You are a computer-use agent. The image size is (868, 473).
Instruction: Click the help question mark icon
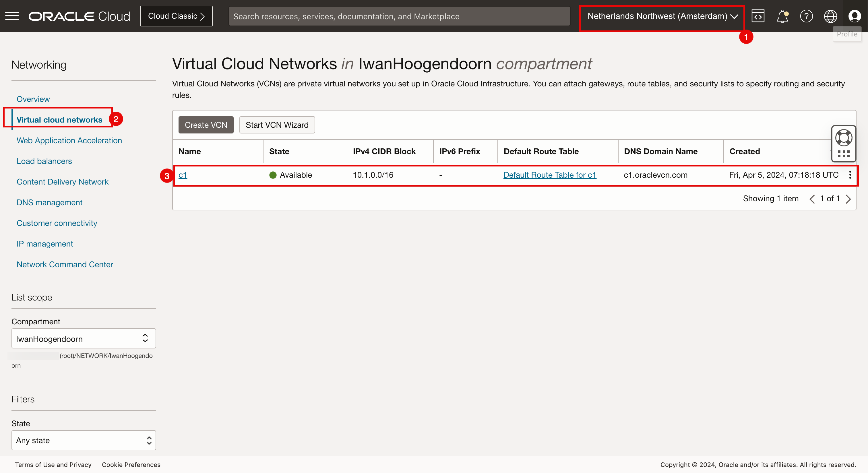click(806, 16)
